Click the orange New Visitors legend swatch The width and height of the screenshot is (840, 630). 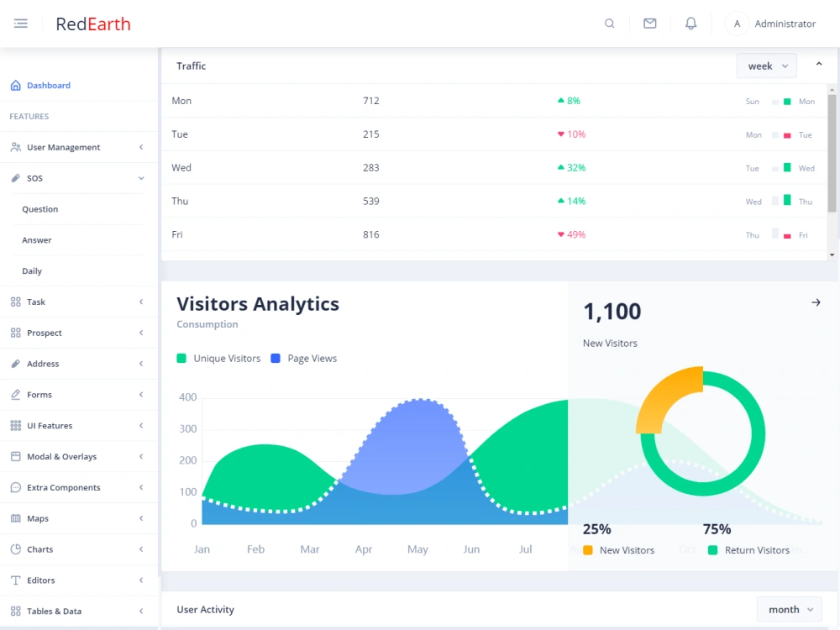point(588,550)
